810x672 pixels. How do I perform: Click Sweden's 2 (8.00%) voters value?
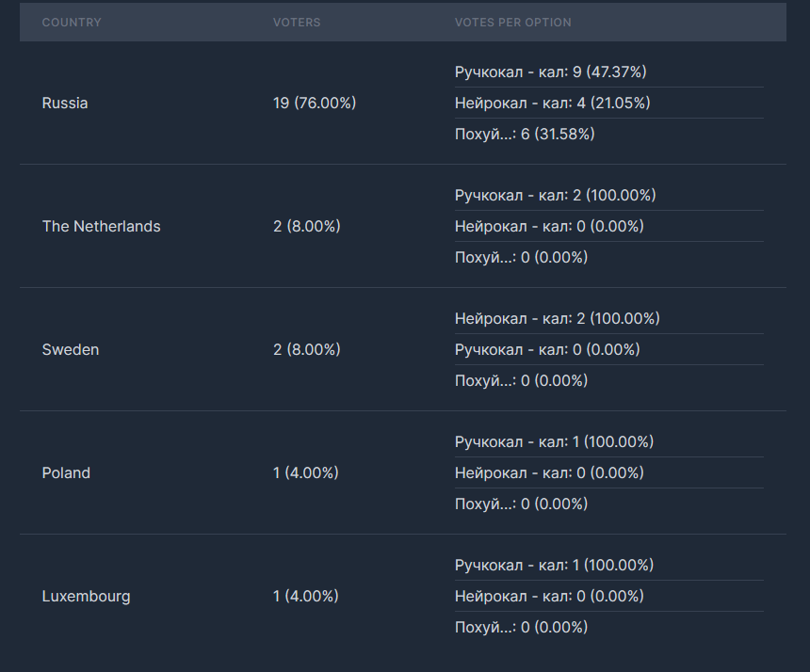[307, 350]
